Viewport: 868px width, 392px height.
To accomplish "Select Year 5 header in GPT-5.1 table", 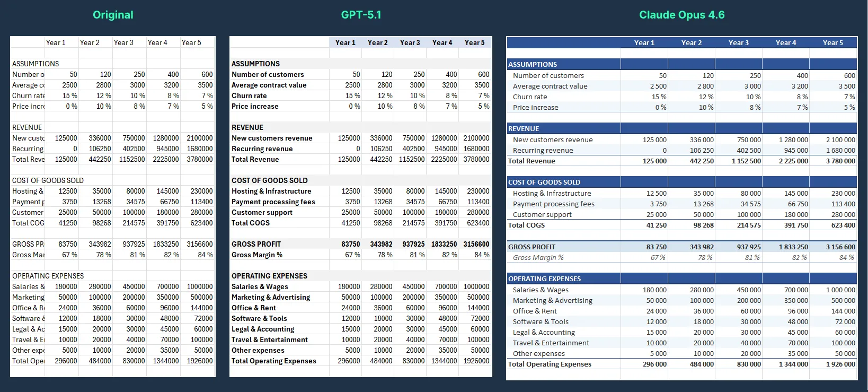I will tap(474, 42).
